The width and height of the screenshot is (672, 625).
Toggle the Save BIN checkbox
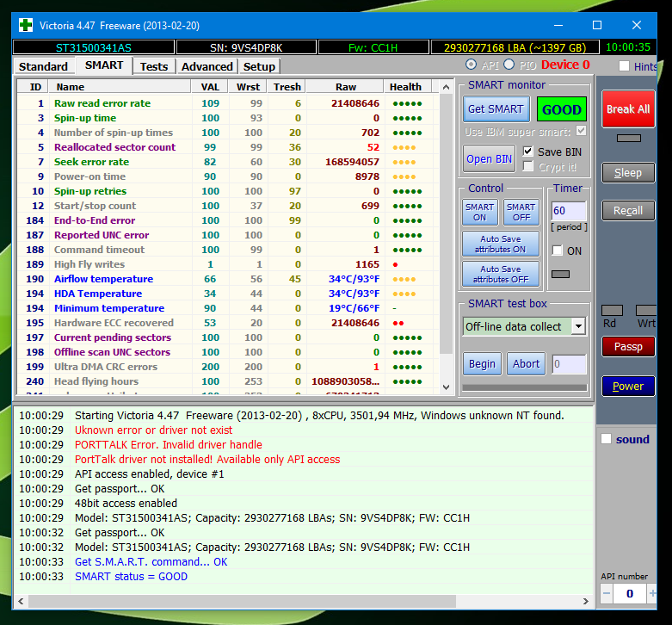(x=528, y=152)
